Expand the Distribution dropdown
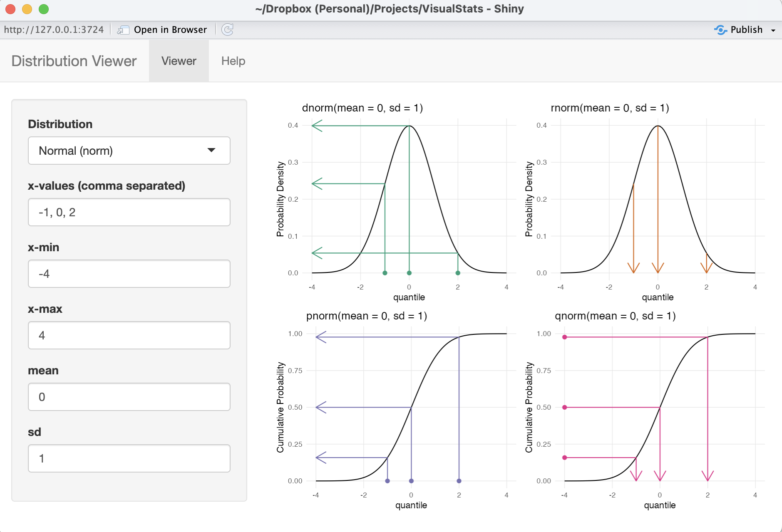Screen dimensions: 782x532 [x=129, y=151]
